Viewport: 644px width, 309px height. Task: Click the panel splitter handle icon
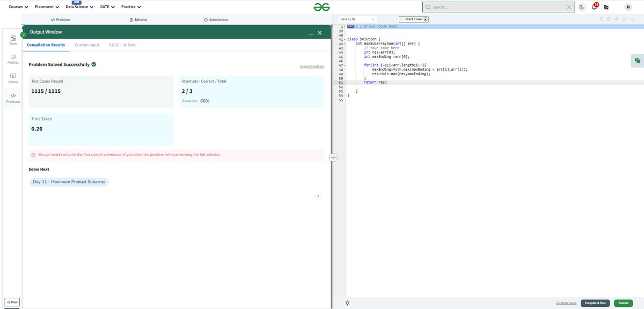(x=333, y=157)
